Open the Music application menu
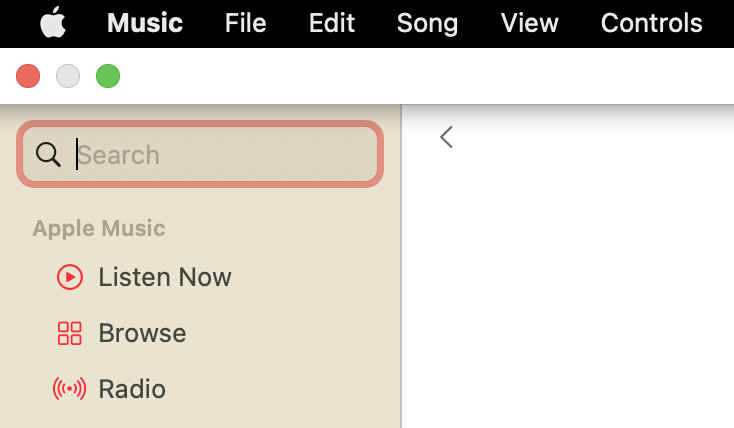This screenshot has height=428, width=734. 145,23
